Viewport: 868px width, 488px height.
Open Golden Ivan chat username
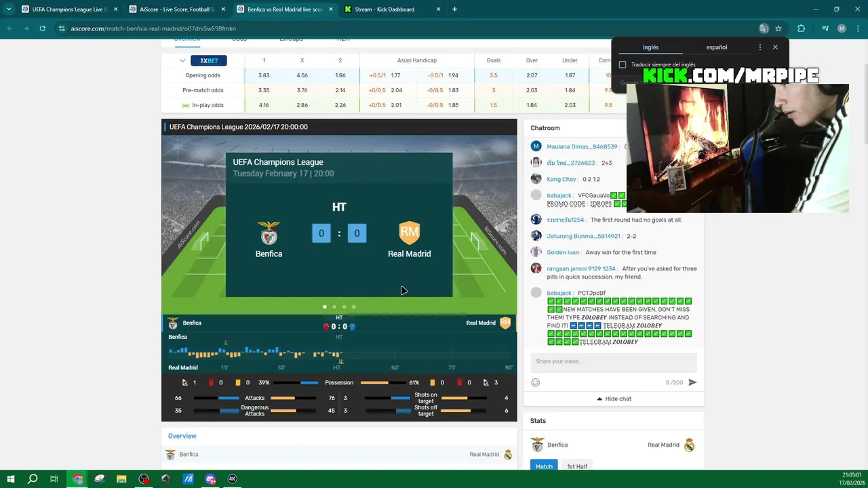(564, 252)
